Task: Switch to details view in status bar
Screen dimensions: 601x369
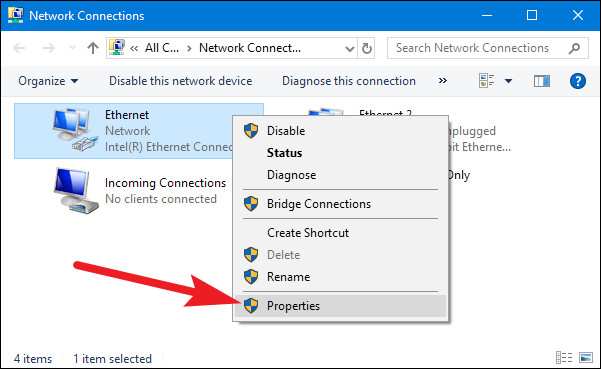Action: (x=564, y=358)
